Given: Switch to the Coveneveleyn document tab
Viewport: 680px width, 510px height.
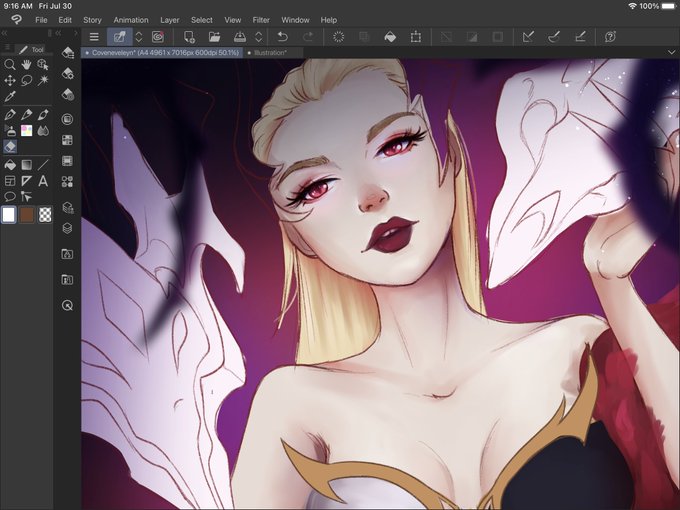Looking at the screenshot, I should [x=162, y=52].
